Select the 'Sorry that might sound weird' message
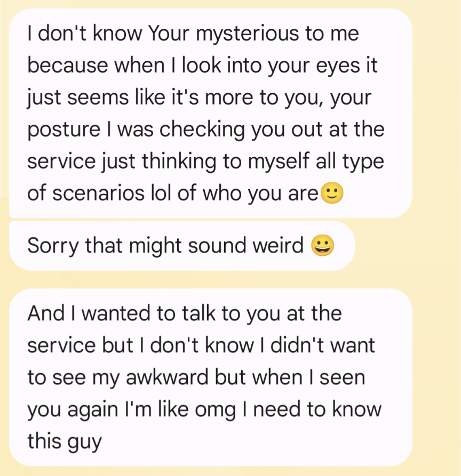The width and height of the screenshot is (461, 476). click(182, 246)
